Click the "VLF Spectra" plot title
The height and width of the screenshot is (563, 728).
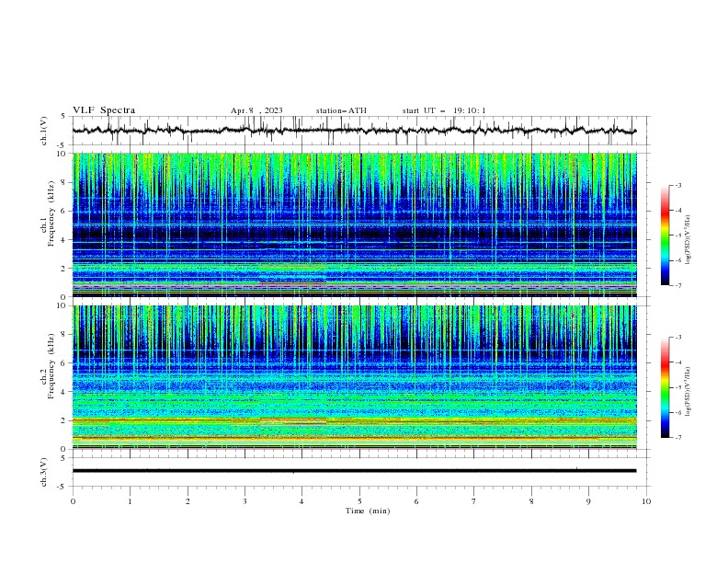(x=104, y=110)
